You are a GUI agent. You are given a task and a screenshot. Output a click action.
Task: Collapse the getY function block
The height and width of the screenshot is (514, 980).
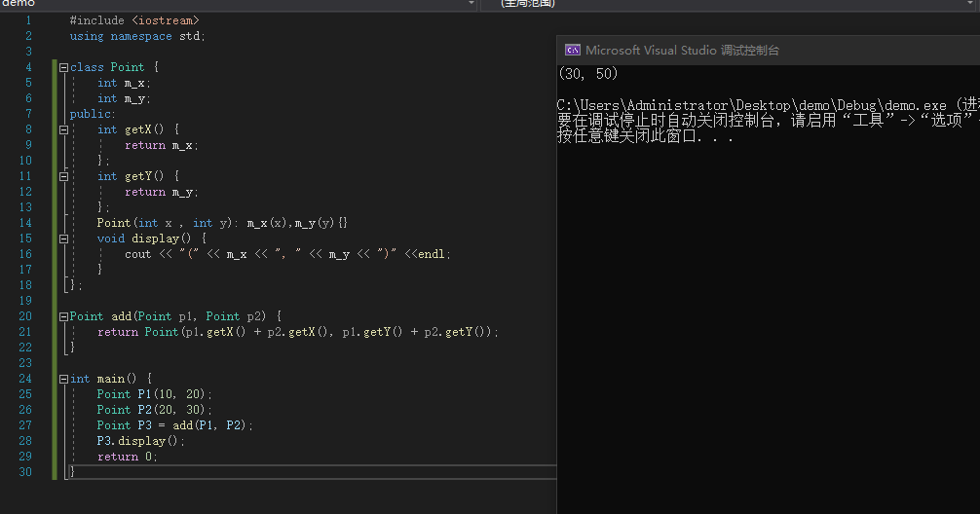[63, 176]
